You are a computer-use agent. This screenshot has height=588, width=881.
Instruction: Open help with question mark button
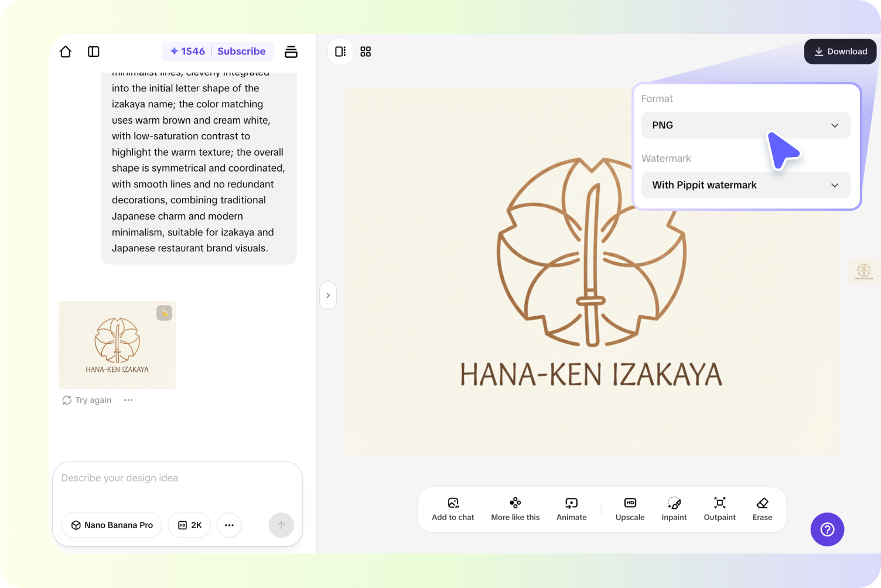click(827, 529)
